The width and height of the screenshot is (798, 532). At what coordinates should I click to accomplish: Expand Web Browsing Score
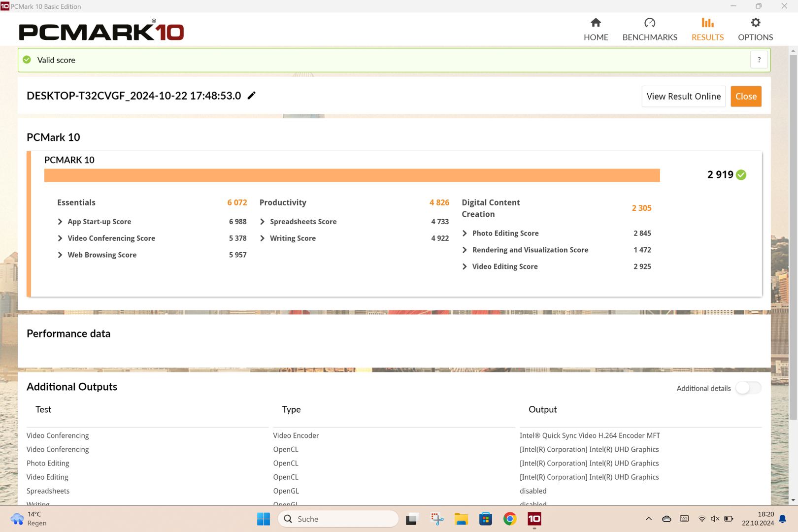click(x=60, y=255)
